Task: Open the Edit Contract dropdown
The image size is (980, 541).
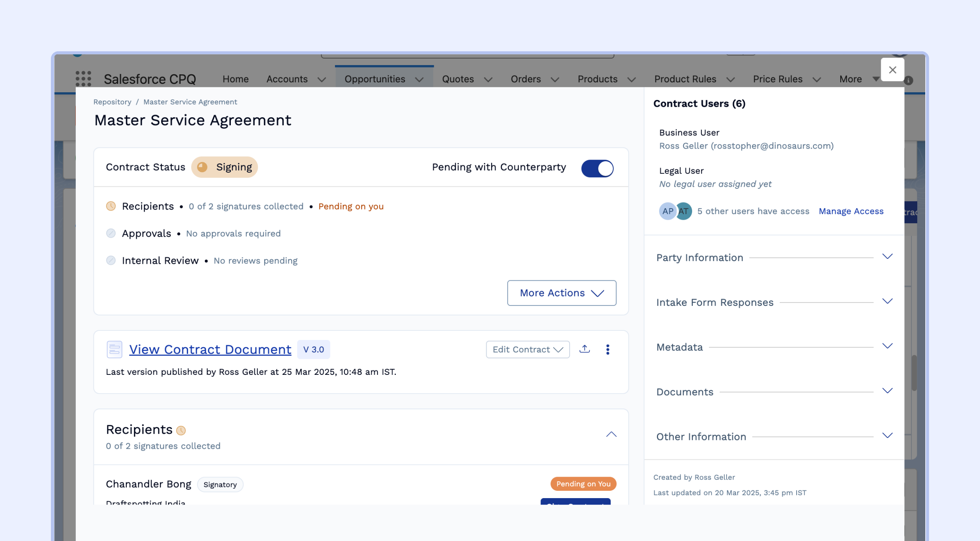Action: pos(528,349)
